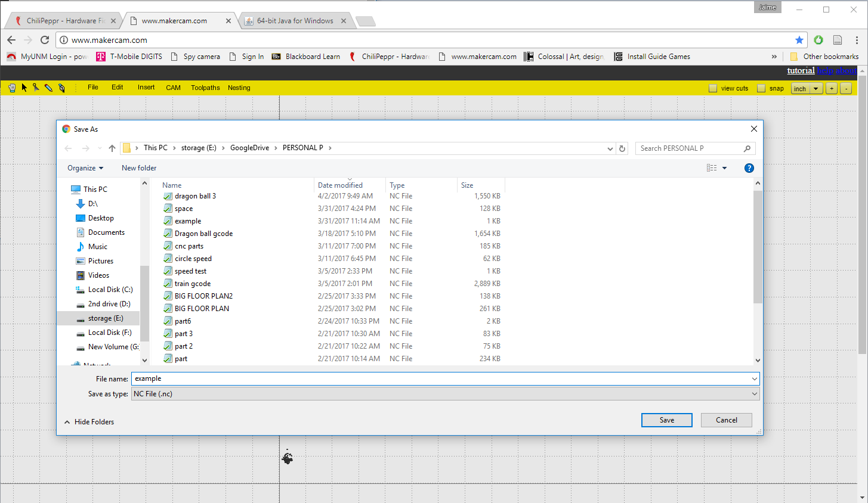868x503 pixels.
Task: Open the Nesting menu
Action: coord(239,88)
